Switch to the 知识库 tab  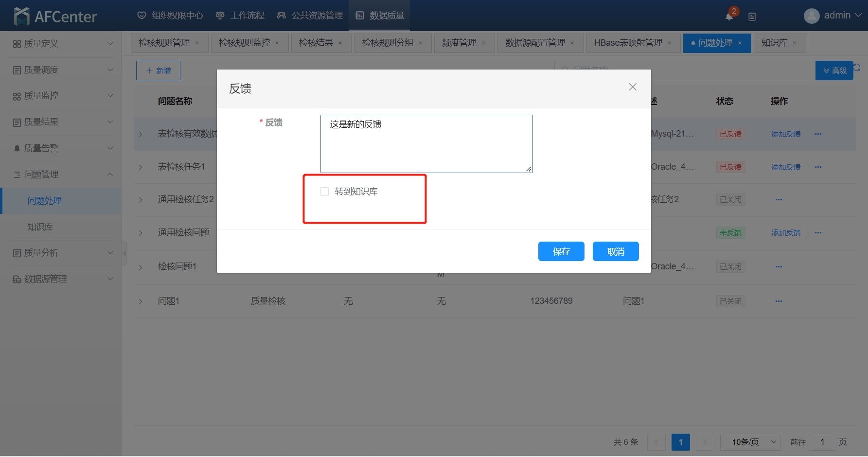774,43
